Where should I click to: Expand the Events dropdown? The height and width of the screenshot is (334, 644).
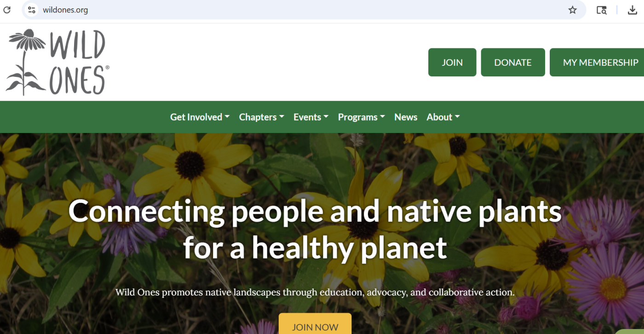coord(311,117)
